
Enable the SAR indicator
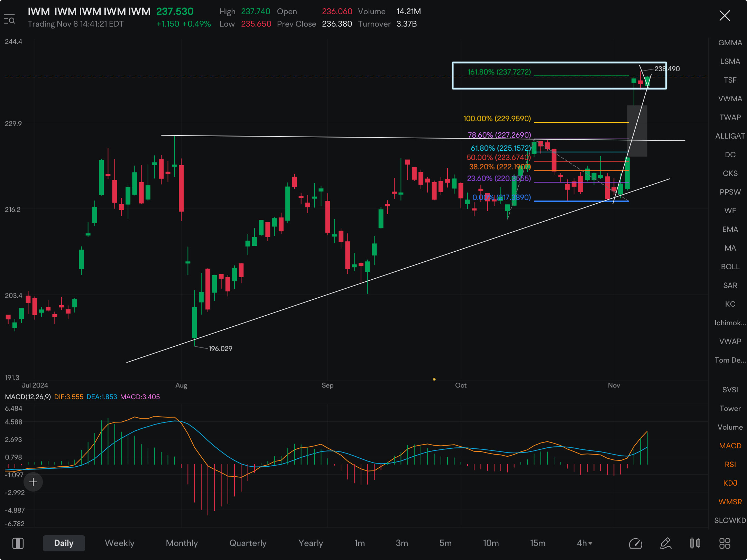(730, 286)
